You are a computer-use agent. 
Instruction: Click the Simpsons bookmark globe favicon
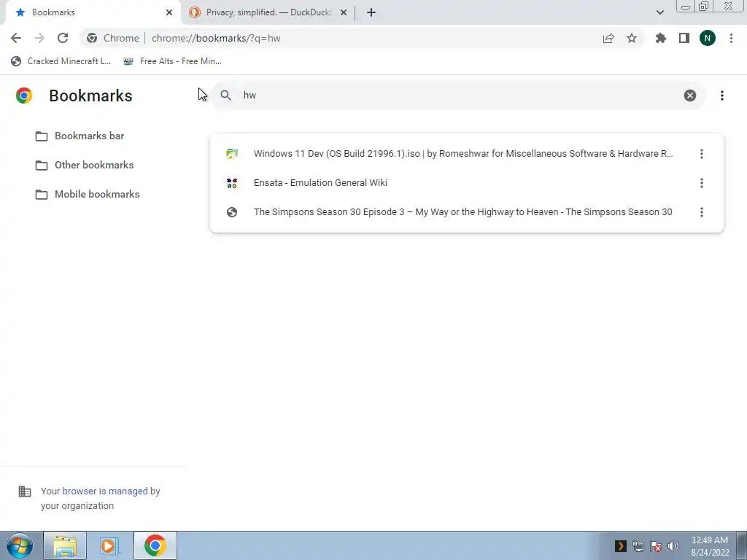pyautogui.click(x=232, y=212)
